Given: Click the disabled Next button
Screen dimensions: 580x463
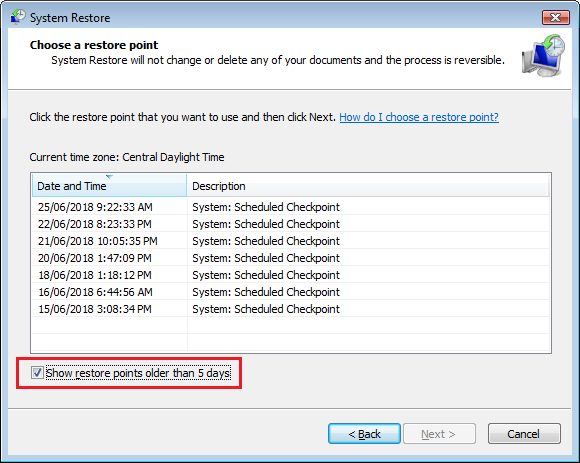Looking at the screenshot, I should point(439,433).
